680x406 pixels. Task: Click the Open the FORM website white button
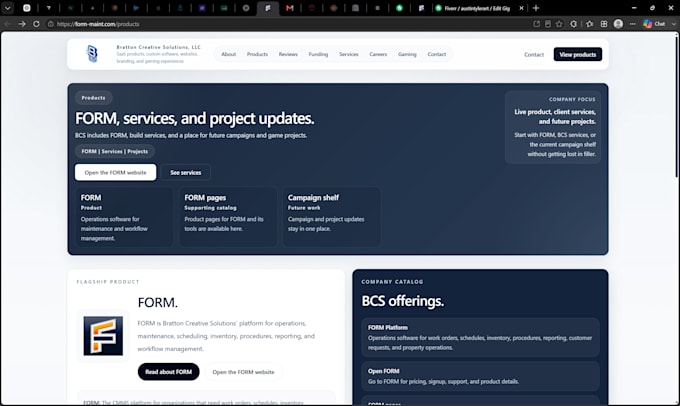click(115, 172)
